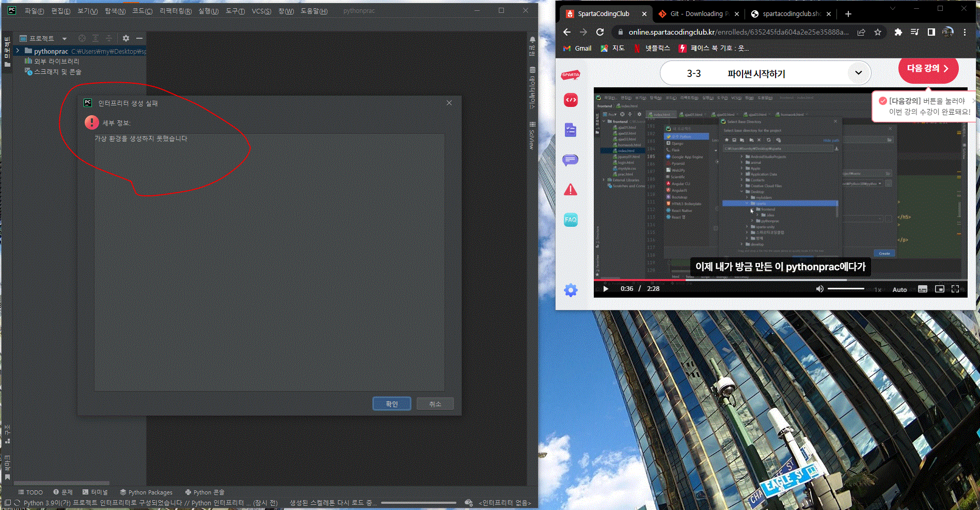The width and height of the screenshot is (980, 510).
Task: Open the browser extensions puzzle icon
Action: click(898, 32)
